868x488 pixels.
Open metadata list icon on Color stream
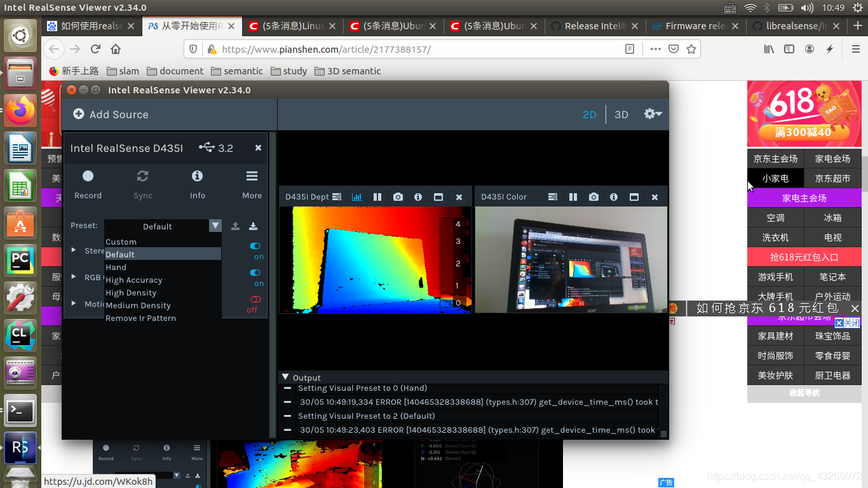click(x=553, y=197)
